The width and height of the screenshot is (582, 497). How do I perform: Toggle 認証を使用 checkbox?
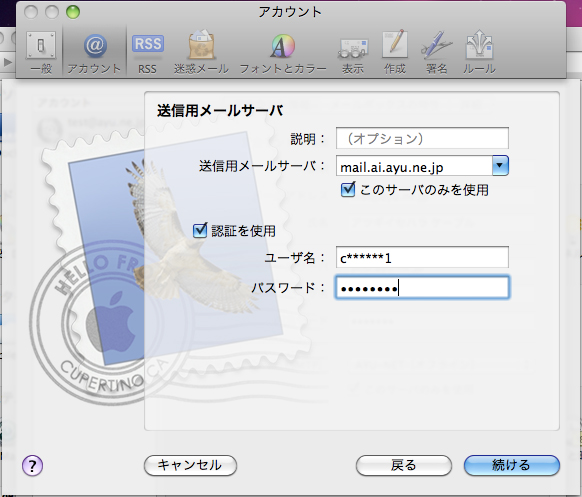click(200, 230)
